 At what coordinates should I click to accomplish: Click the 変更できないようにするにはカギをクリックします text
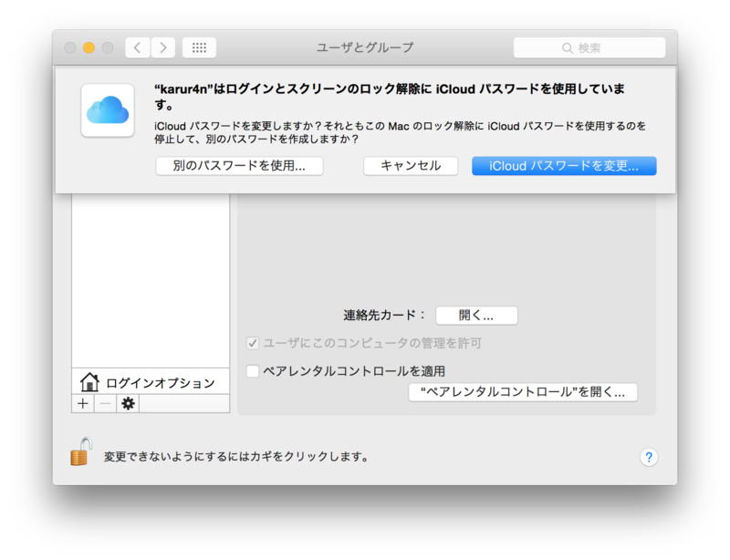pos(236,457)
